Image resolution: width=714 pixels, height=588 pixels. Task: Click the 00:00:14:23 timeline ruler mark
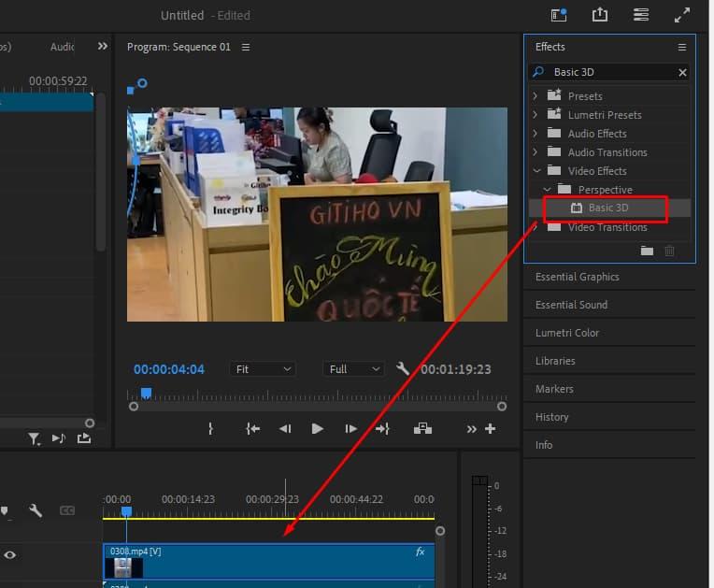(x=188, y=499)
